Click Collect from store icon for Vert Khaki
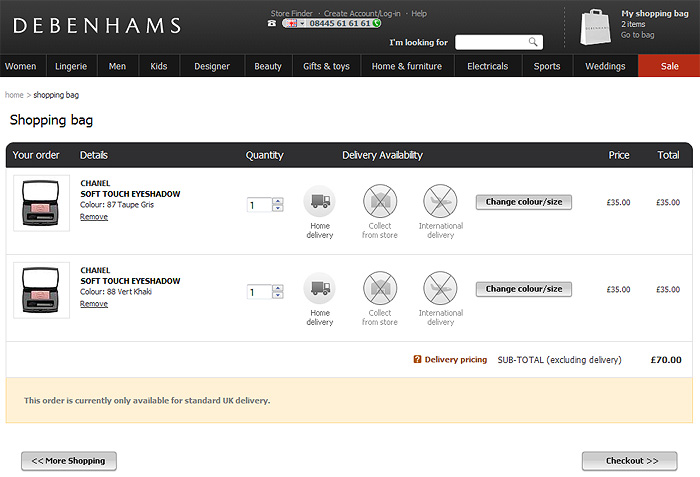 (x=380, y=288)
